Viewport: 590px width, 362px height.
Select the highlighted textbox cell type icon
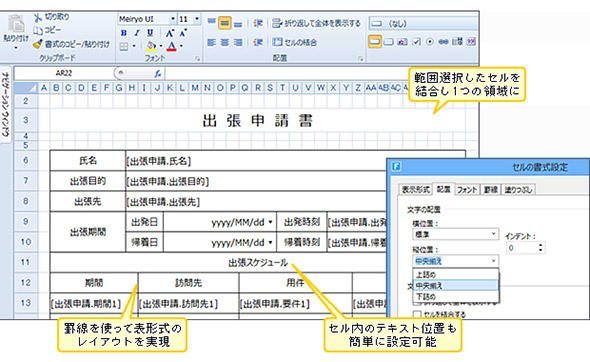point(374,41)
